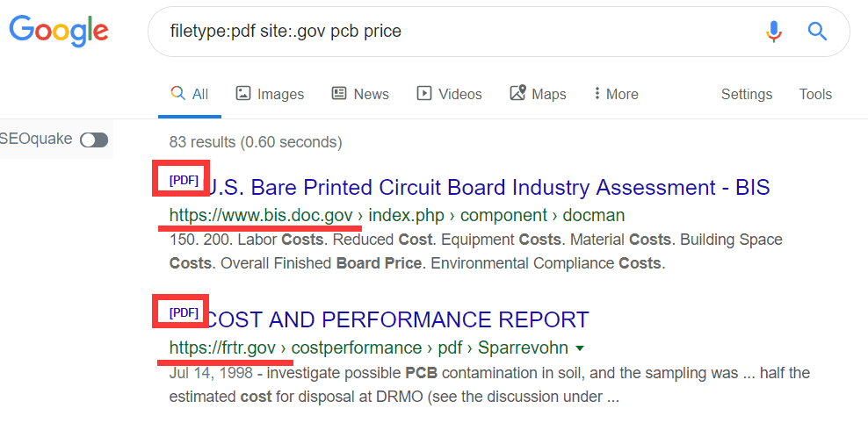This screenshot has width=868, height=430.
Task: Click the three-dot More icon
Action: [x=597, y=94]
